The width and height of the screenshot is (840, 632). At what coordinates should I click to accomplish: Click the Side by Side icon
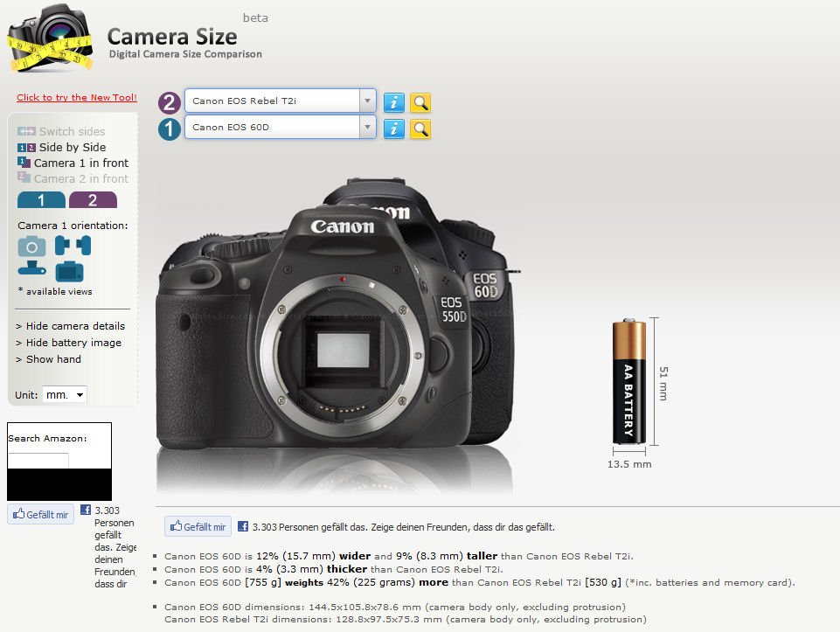[x=26, y=147]
